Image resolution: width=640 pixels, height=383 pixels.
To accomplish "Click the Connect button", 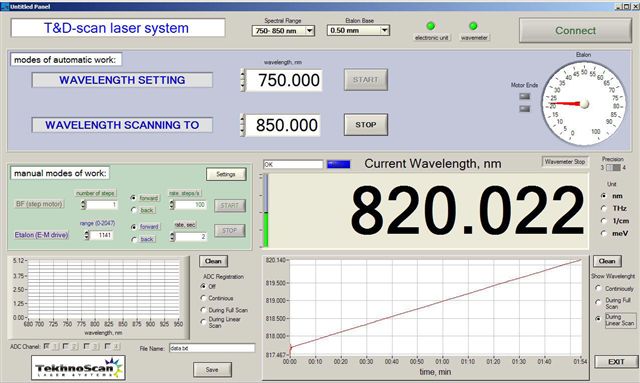I will tap(575, 31).
